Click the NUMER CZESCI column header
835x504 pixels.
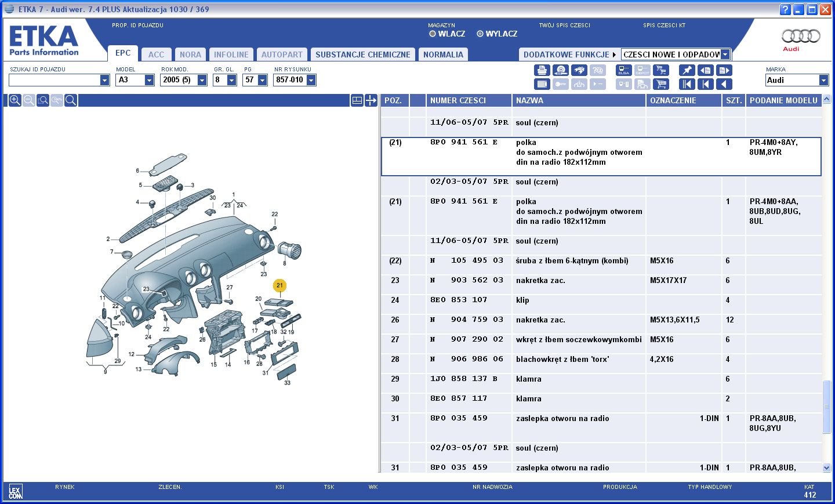[469, 100]
